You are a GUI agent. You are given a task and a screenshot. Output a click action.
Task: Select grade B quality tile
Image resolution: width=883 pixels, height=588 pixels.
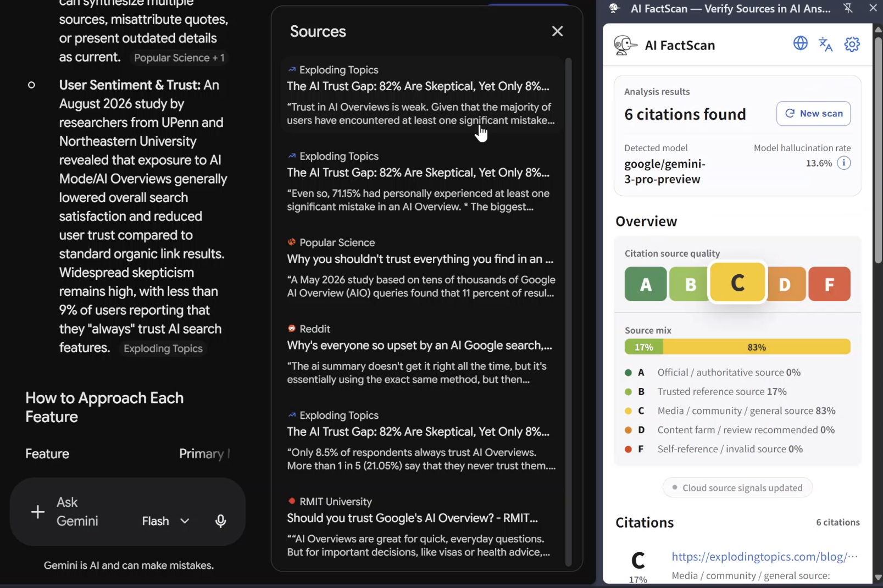coord(690,284)
